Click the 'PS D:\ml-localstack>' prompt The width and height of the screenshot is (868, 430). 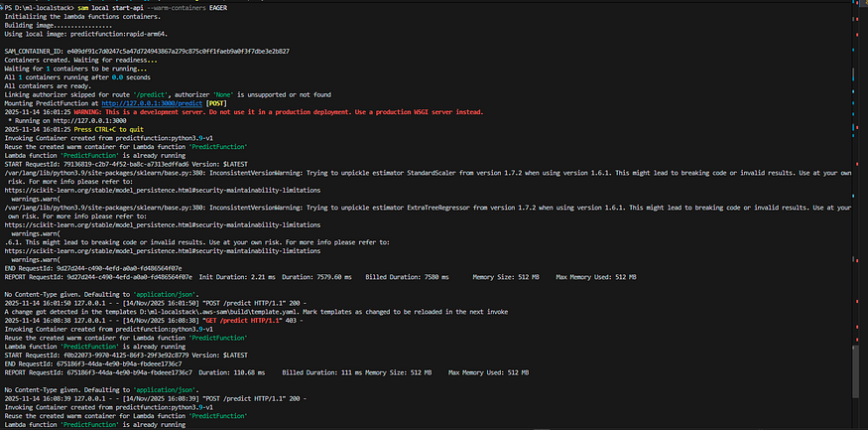pos(39,8)
